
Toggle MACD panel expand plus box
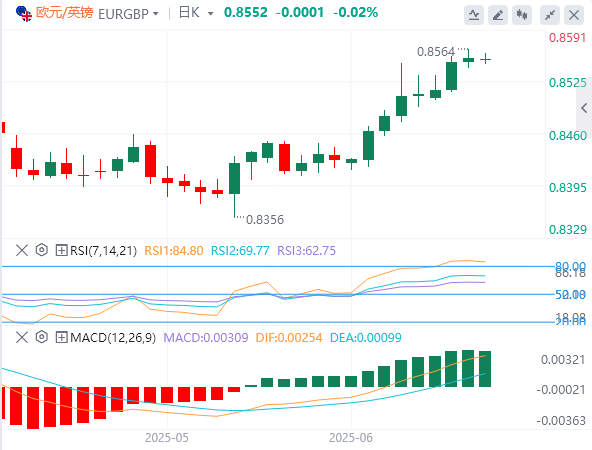(x=61, y=337)
